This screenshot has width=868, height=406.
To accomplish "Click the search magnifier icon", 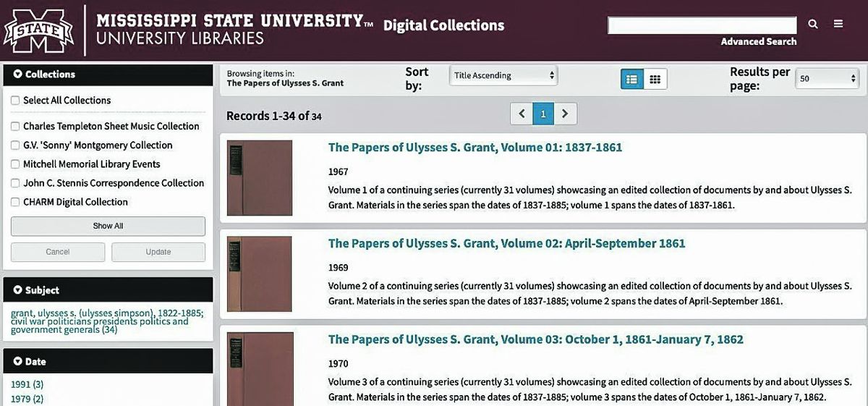I will [813, 25].
